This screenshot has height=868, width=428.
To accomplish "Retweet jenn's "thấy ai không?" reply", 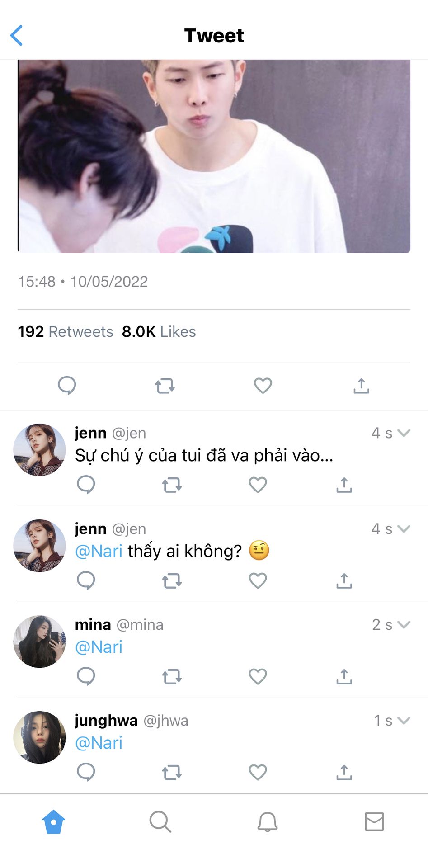I will tap(172, 580).
